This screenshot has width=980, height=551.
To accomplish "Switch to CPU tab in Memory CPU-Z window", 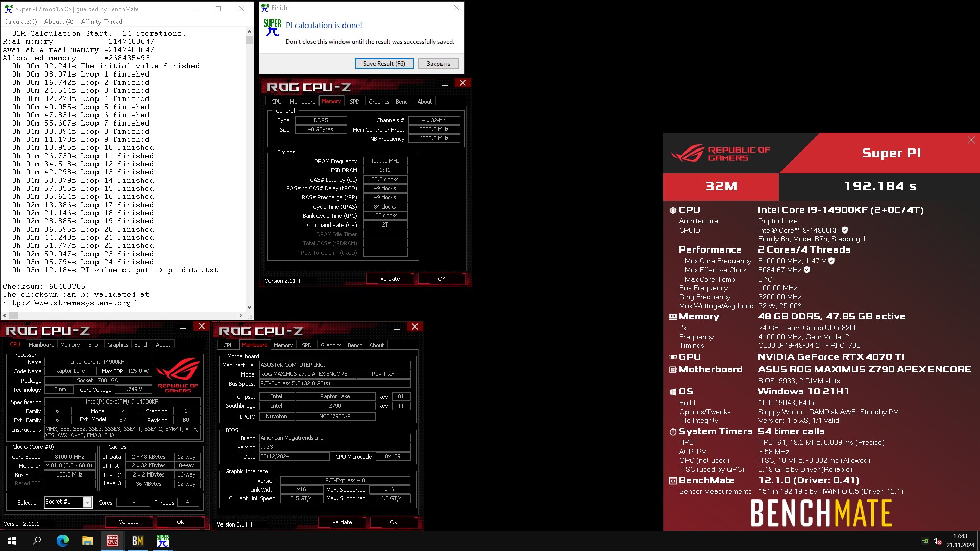I will tap(276, 102).
